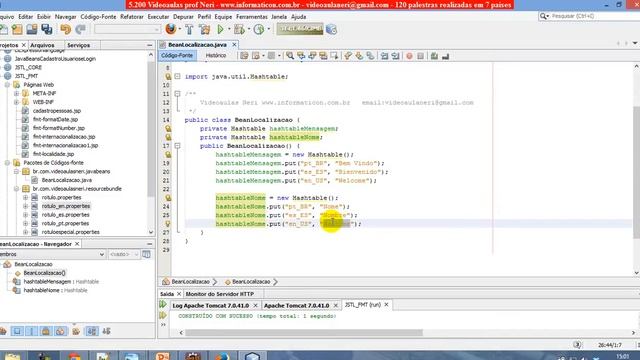Open the Ferramentas menu

tap(251, 17)
